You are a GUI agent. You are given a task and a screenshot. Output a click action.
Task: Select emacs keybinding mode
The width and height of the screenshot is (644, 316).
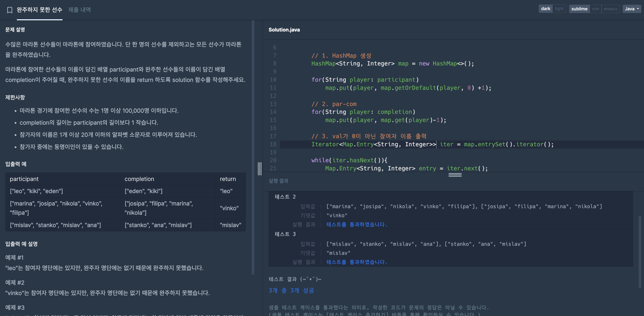[610, 9]
